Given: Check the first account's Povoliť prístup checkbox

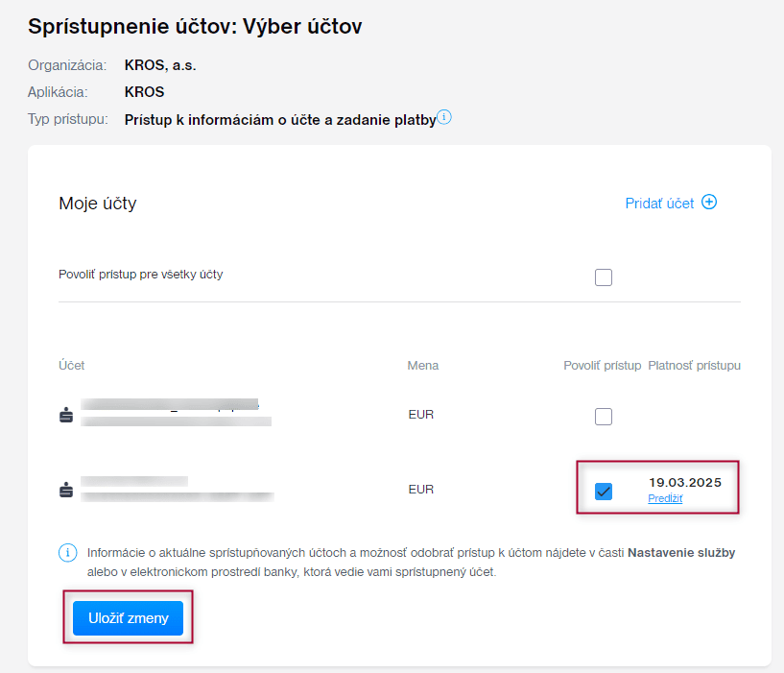Looking at the screenshot, I should click(603, 417).
